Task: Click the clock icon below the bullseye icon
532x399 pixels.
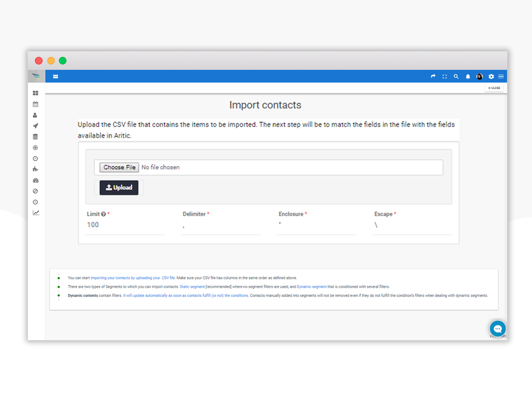Action: click(36, 159)
